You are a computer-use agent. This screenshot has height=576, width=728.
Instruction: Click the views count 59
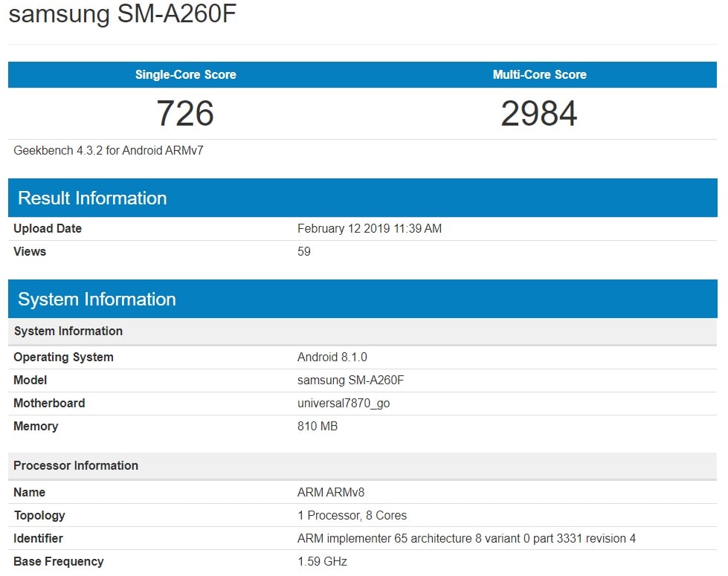click(303, 251)
